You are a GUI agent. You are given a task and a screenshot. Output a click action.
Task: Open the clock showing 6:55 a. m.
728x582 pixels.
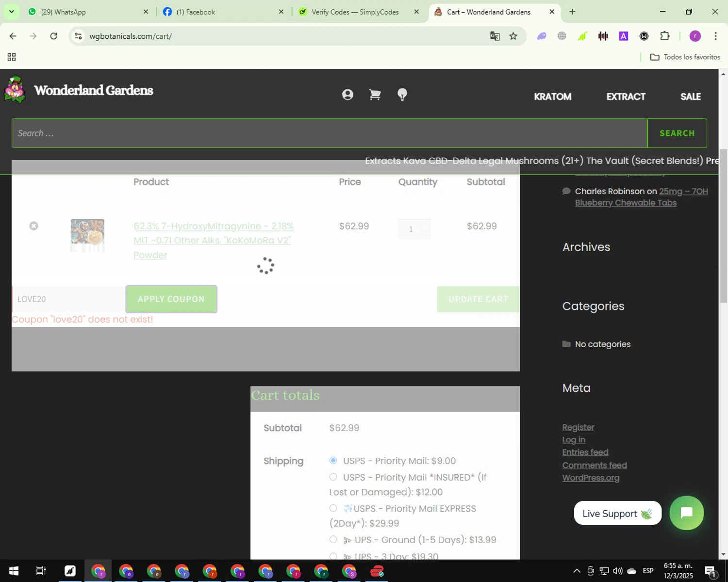(678, 571)
